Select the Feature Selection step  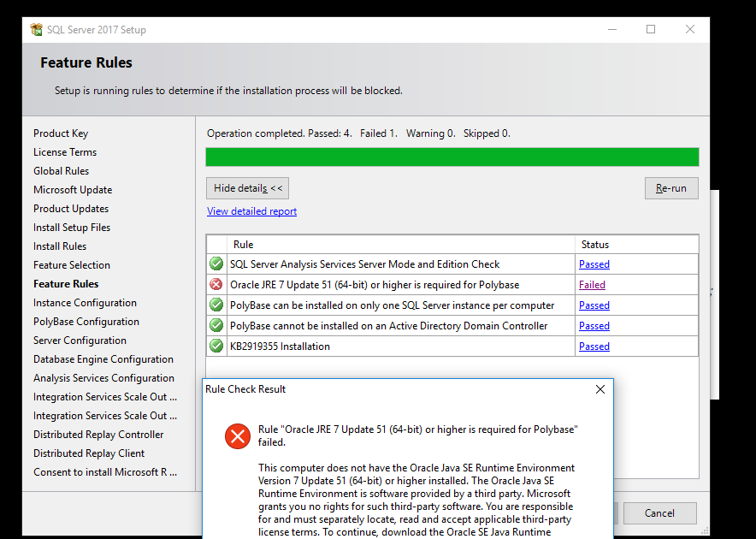(72, 265)
